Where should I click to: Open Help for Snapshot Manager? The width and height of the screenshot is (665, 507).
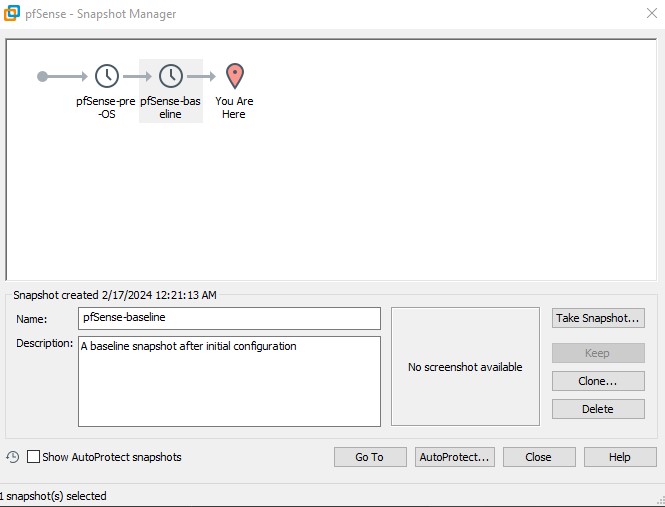point(620,457)
